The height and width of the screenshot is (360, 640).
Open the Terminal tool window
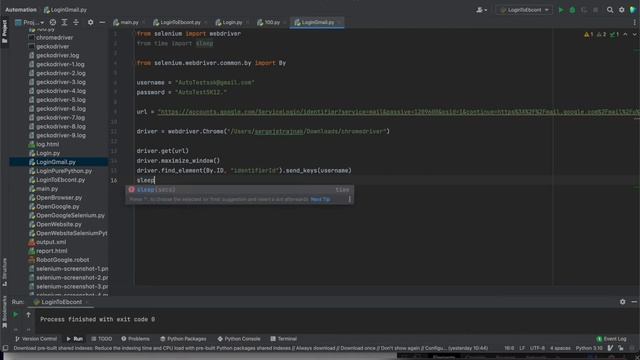pyautogui.click(x=284, y=339)
